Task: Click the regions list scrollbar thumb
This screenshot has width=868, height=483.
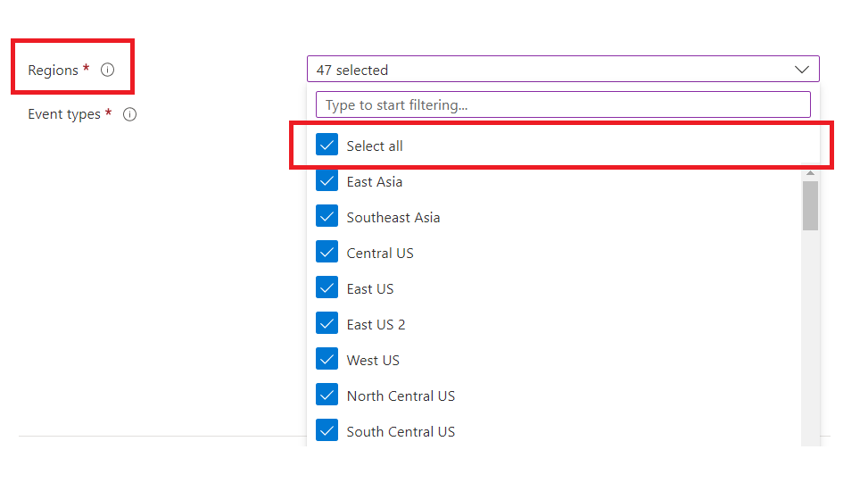Action: [810, 205]
